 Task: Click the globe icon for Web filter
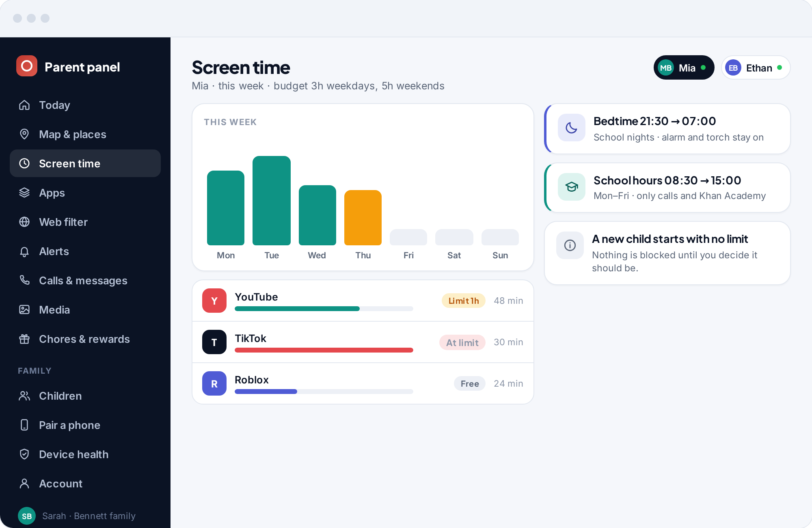click(24, 222)
